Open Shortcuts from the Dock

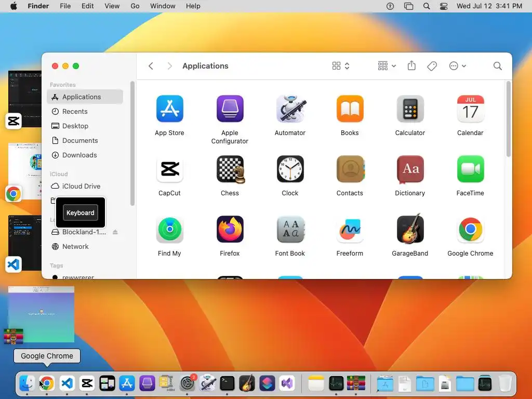[x=267, y=383]
